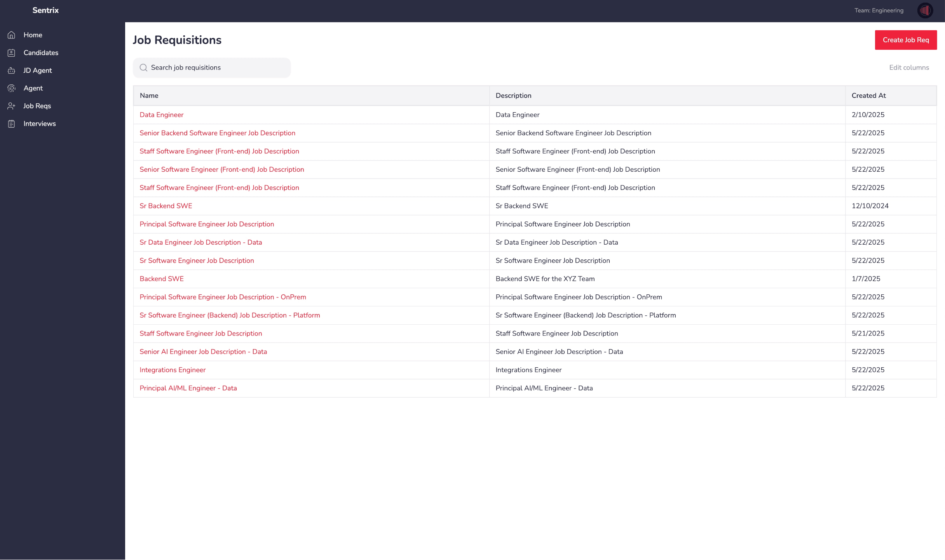Open the Home menu item
The image size is (945, 560).
[x=33, y=35]
